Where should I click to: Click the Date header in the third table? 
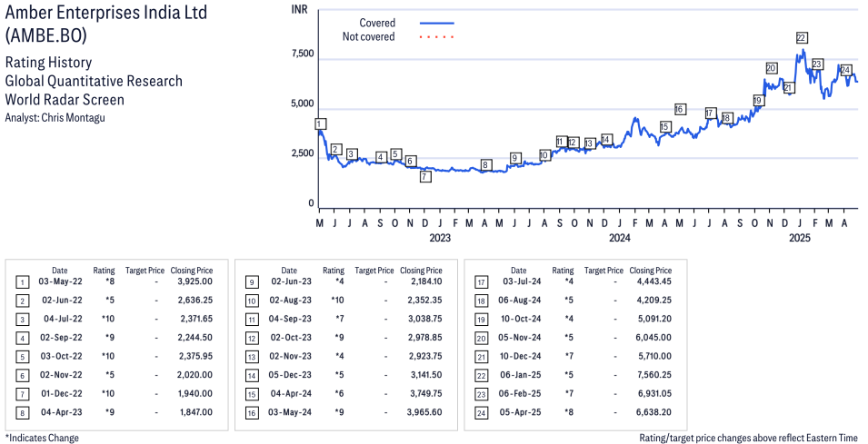[519, 271]
